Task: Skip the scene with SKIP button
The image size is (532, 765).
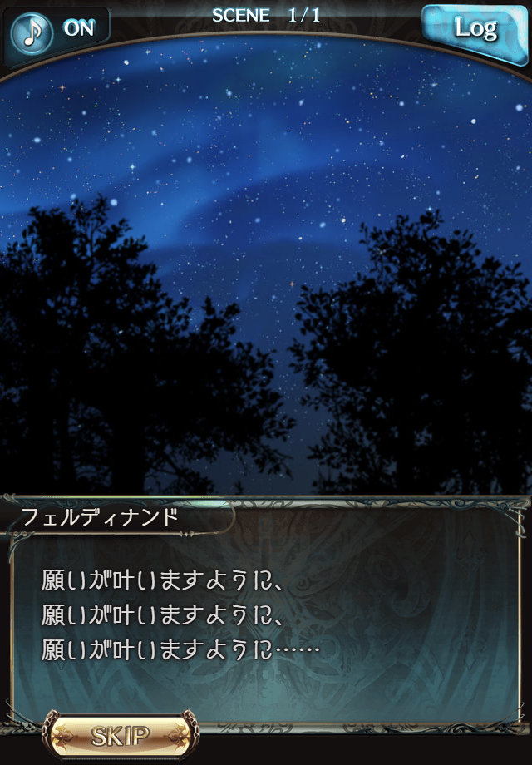Action: tap(121, 736)
